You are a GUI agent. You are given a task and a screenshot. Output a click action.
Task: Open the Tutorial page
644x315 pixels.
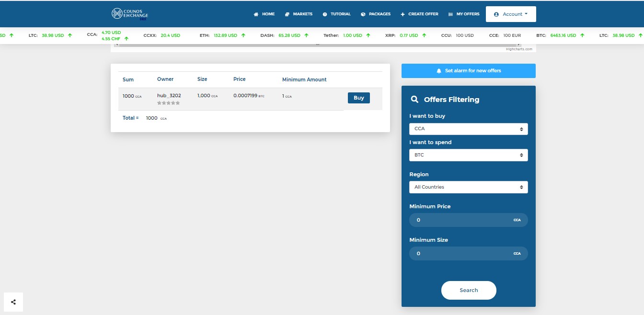336,14
